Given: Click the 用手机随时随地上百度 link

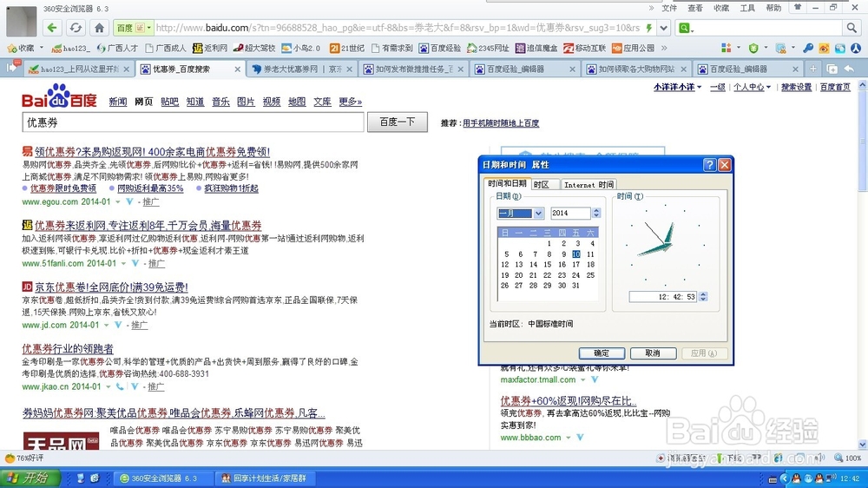Looking at the screenshot, I should click(x=501, y=123).
